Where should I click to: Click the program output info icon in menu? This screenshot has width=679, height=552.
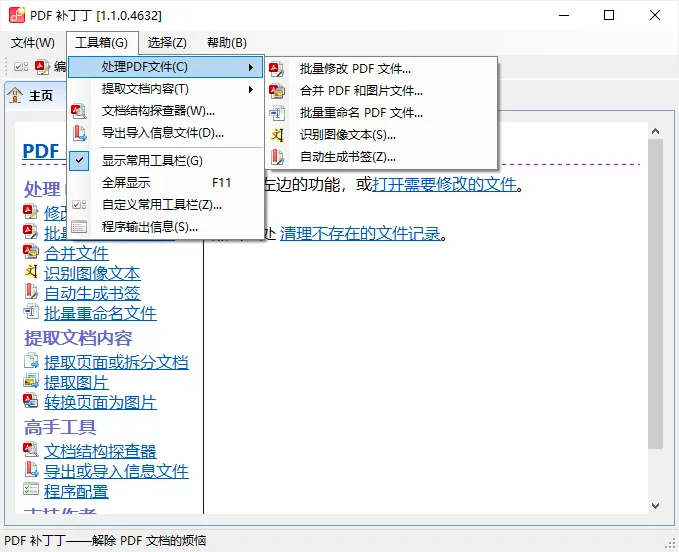click(79, 227)
